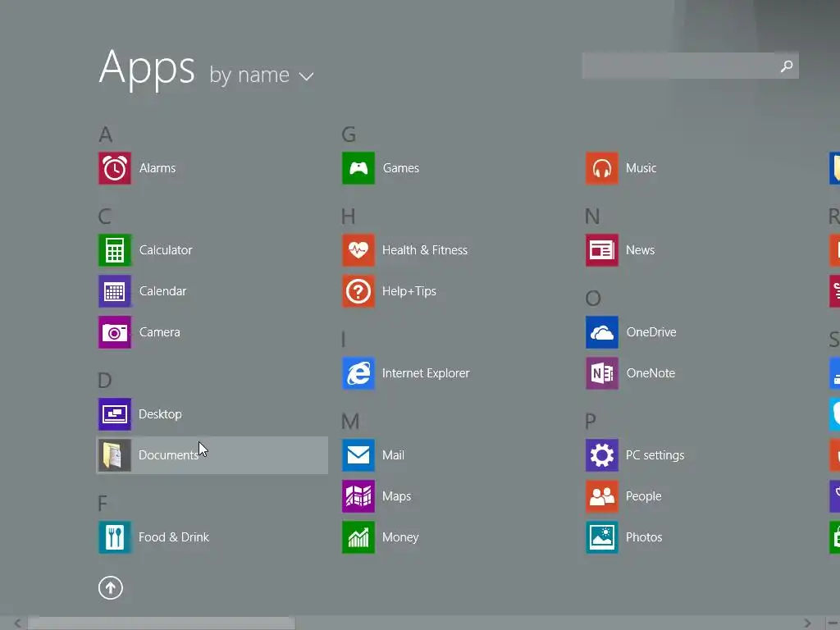Select the letter I group header
This screenshot has width=840, height=630.
[344, 340]
